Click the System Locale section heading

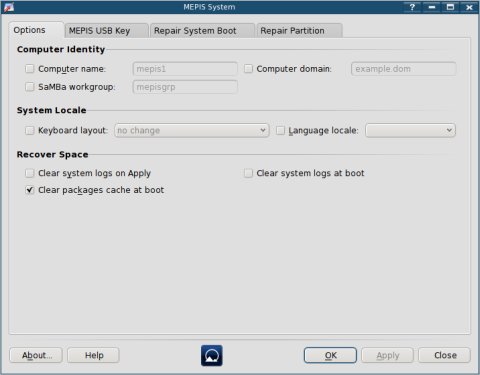click(x=52, y=110)
